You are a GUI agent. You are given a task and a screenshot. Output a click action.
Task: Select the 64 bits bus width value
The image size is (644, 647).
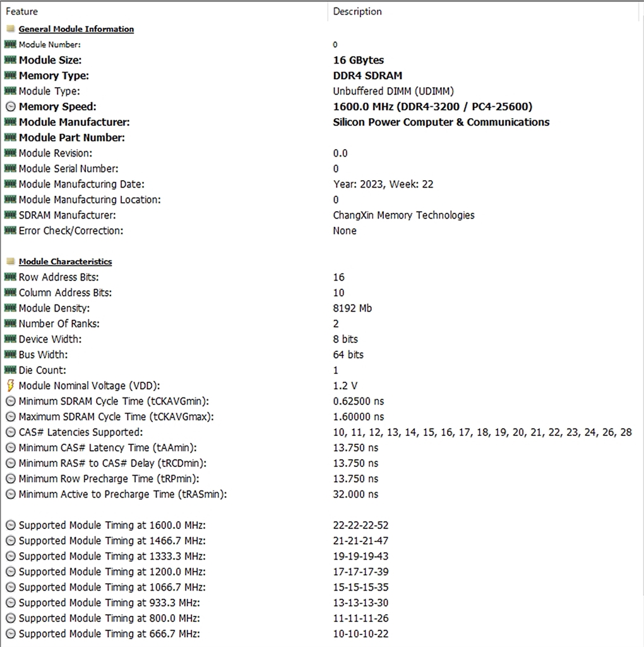348,355
